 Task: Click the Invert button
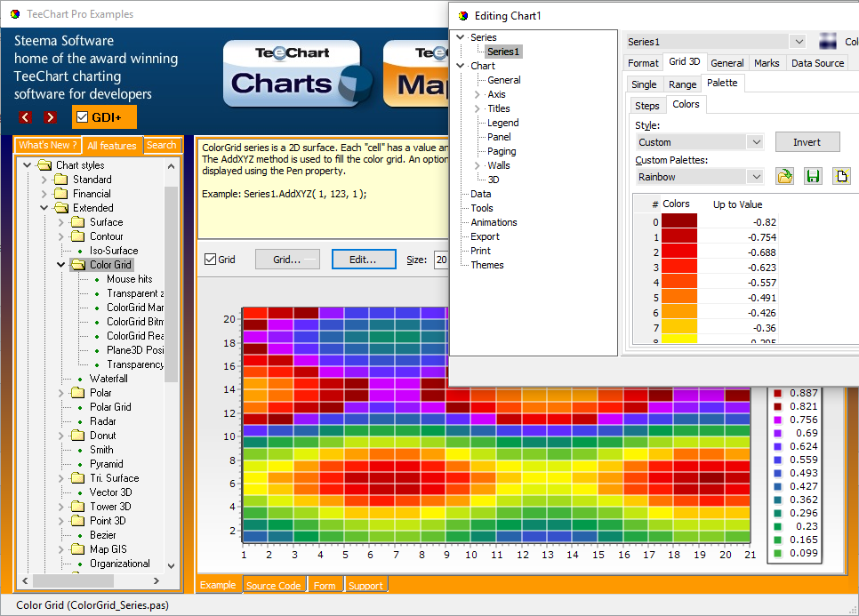click(x=807, y=142)
